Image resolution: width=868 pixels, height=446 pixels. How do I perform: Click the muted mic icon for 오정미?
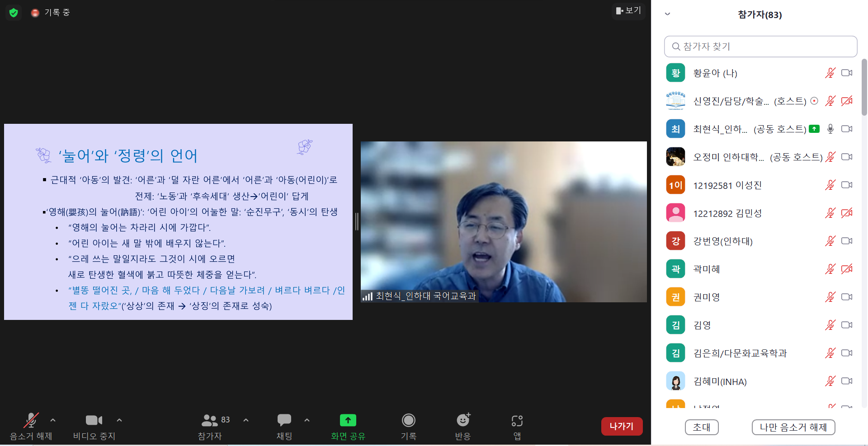830,157
